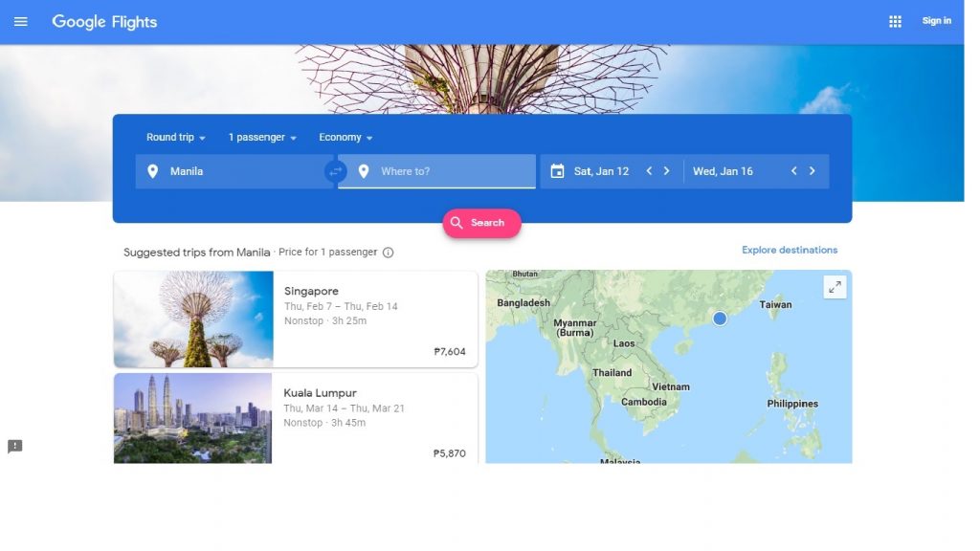Click the Cambodia label on the map
The width and height of the screenshot is (980, 551).
click(x=644, y=402)
